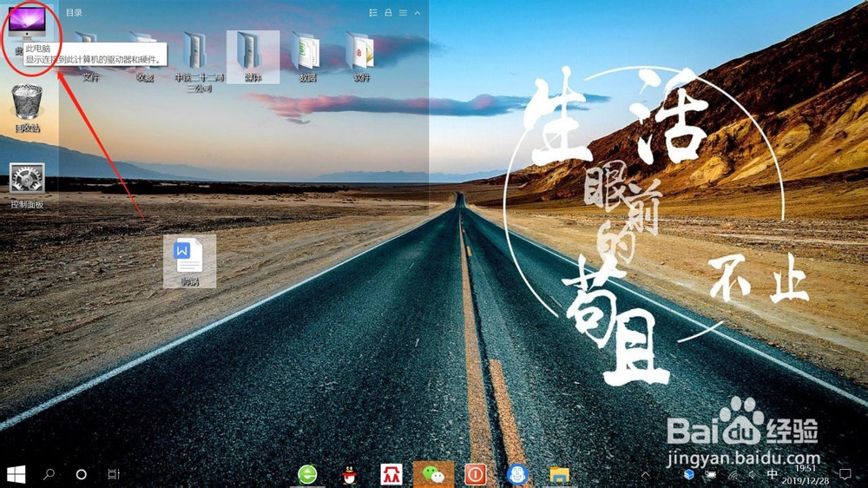Open Wi-Fi network tray icon
The height and width of the screenshot is (488, 868).
pyautogui.click(x=733, y=475)
